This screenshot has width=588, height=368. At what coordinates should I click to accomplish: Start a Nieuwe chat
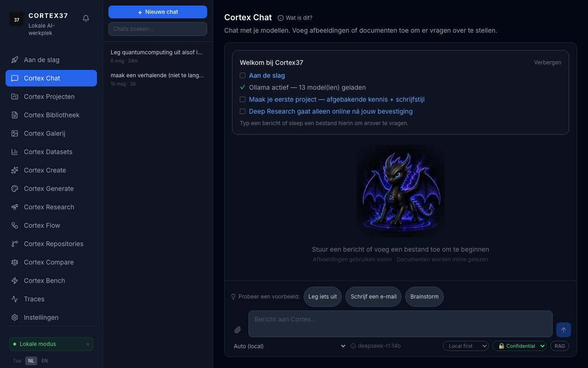(x=158, y=12)
